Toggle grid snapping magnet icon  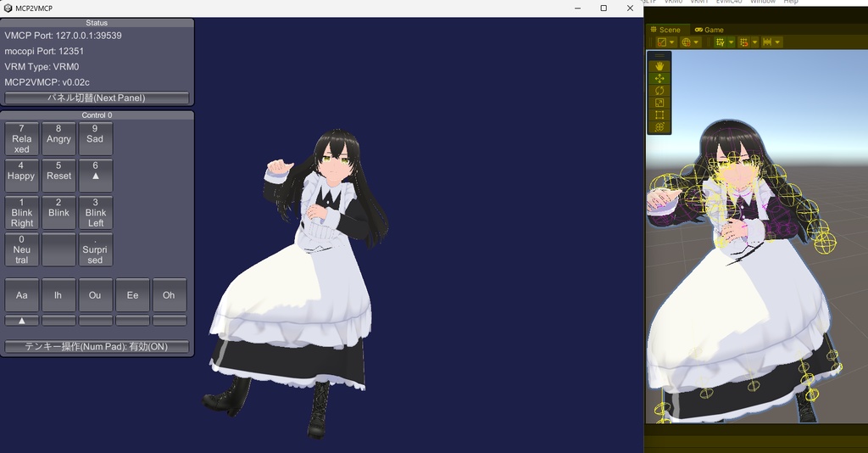(743, 42)
